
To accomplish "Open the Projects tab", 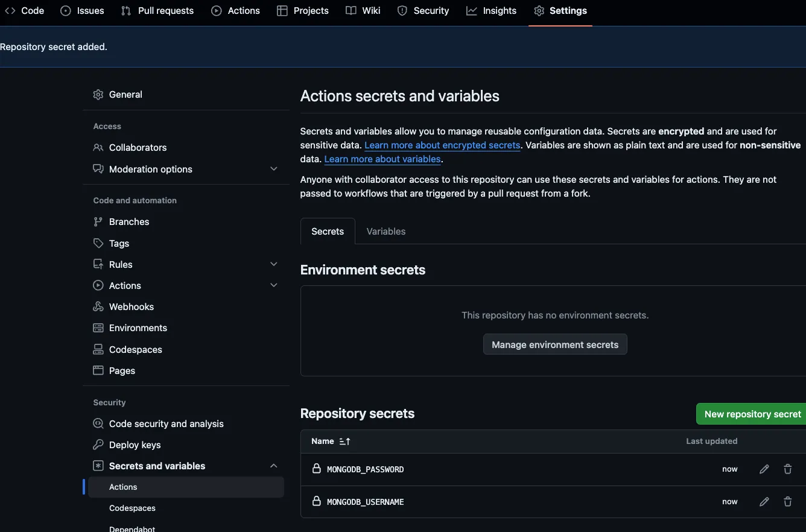I will [x=303, y=11].
